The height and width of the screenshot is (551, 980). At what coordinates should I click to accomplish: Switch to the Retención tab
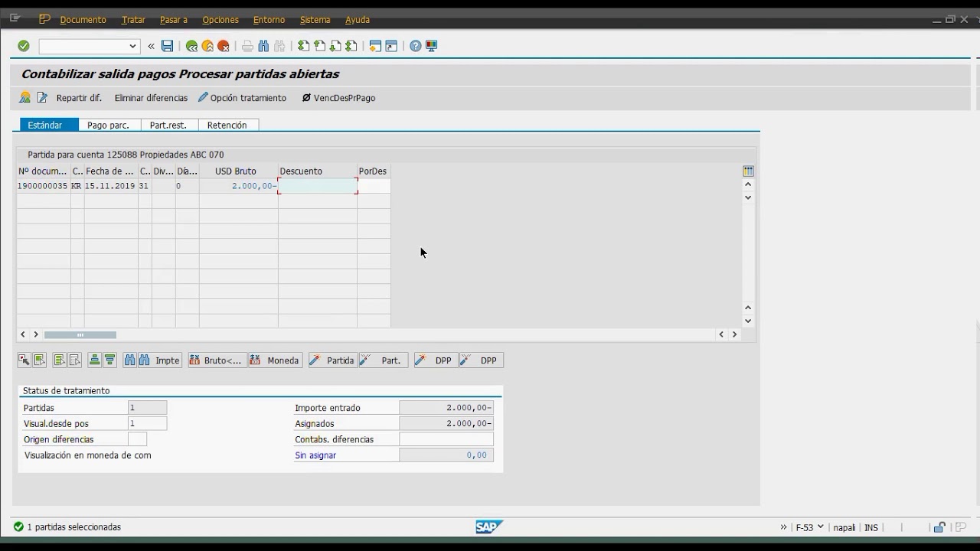tap(228, 125)
